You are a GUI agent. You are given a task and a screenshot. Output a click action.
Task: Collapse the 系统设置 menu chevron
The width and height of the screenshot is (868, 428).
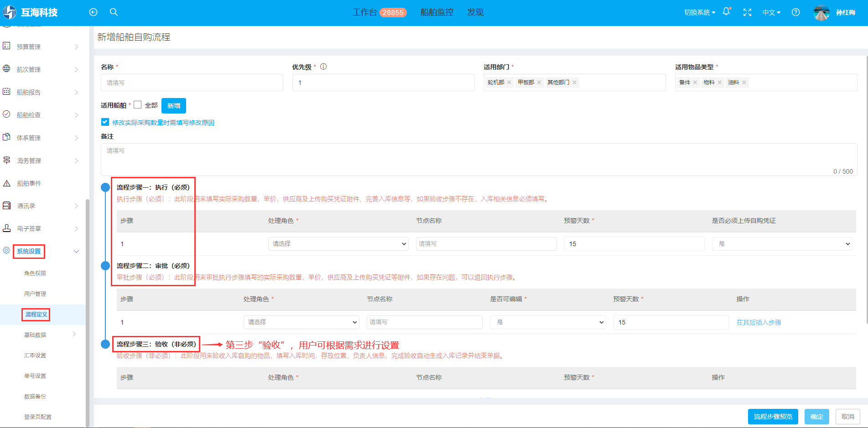pos(76,251)
